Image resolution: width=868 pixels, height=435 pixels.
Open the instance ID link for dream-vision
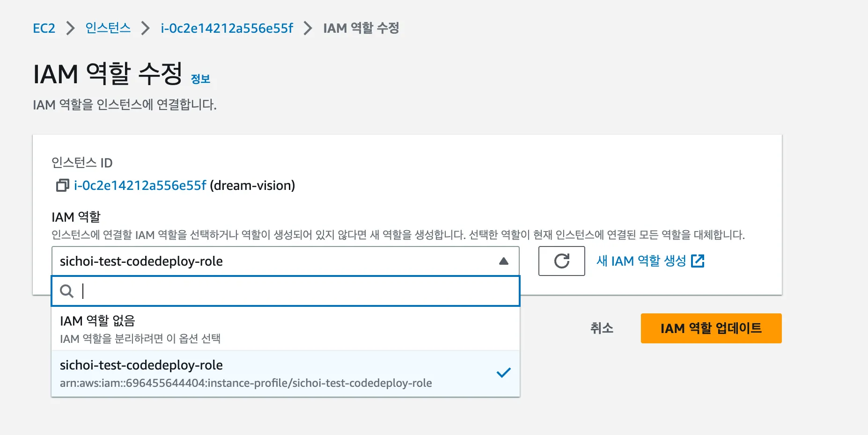coord(140,186)
